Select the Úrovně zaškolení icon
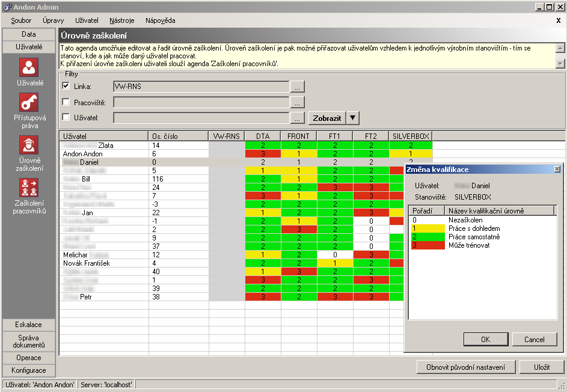Viewport: 567px width, 392px height. click(29, 145)
